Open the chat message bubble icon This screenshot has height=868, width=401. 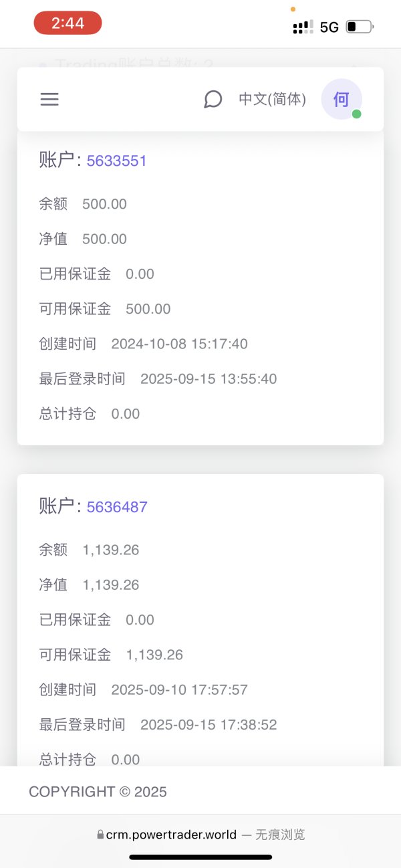213,100
